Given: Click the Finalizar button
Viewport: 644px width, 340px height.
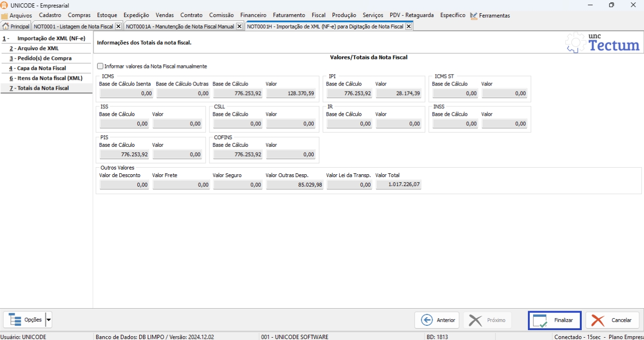Looking at the screenshot, I should [554, 320].
